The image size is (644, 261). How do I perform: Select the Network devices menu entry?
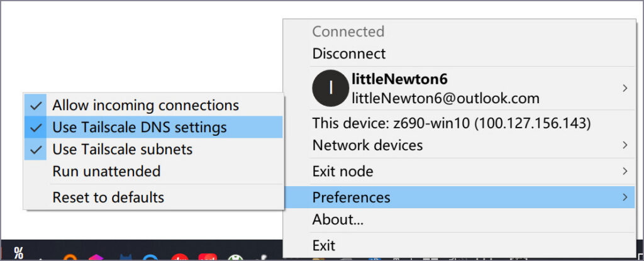point(367,145)
